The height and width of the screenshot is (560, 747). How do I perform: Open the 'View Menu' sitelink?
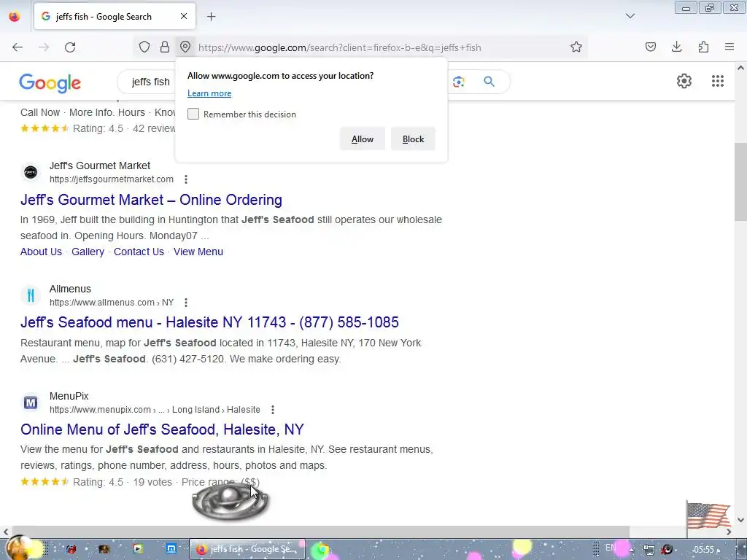tap(198, 252)
